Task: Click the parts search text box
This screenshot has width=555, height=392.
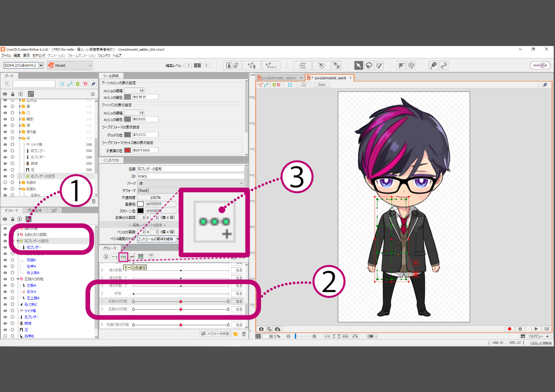Action: [x=34, y=84]
